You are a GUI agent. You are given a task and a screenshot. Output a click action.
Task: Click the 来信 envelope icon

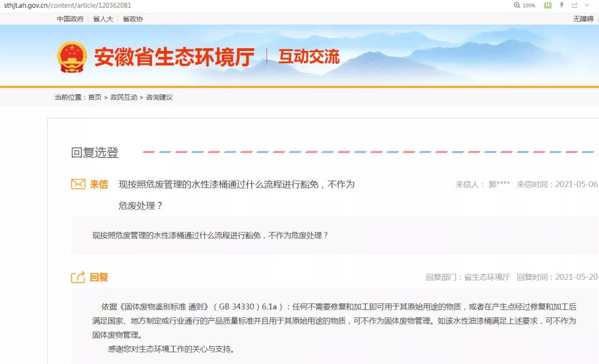point(78,184)
